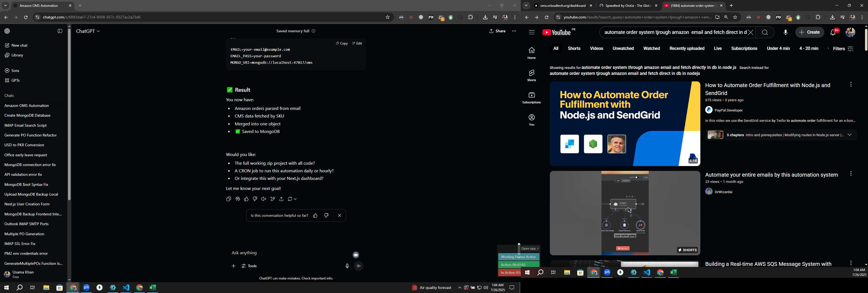Image resolution: width=868 pixels, height=293 pixels.
Task: Open YouTube notifications bell
Action: 833,33
